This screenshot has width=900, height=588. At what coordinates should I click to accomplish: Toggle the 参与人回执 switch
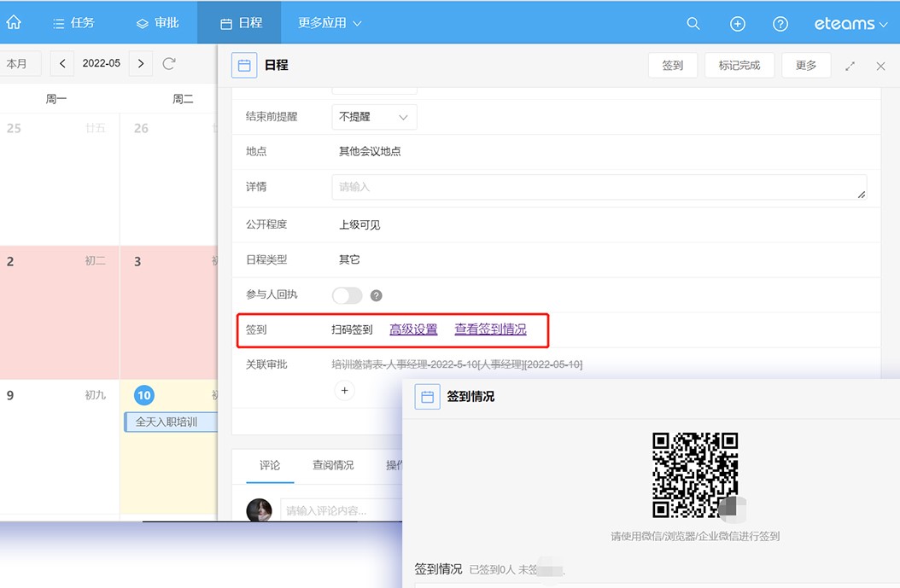point(348,295)
